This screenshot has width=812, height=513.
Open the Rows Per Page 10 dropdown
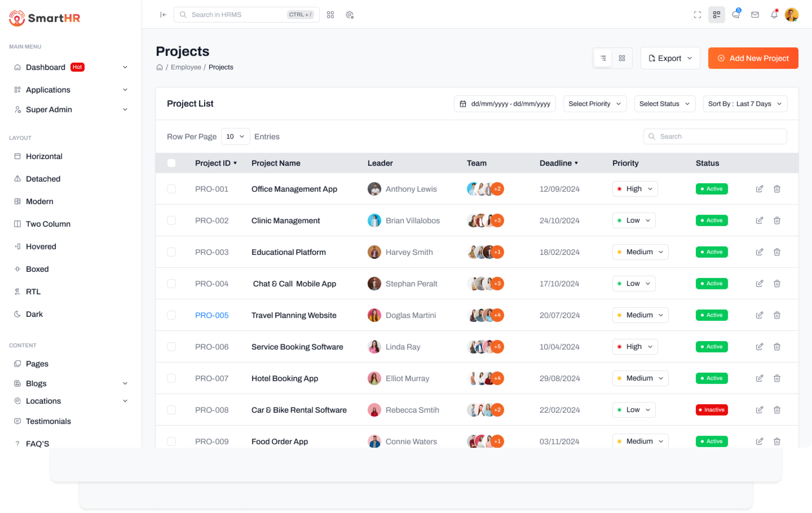[235, 137]
